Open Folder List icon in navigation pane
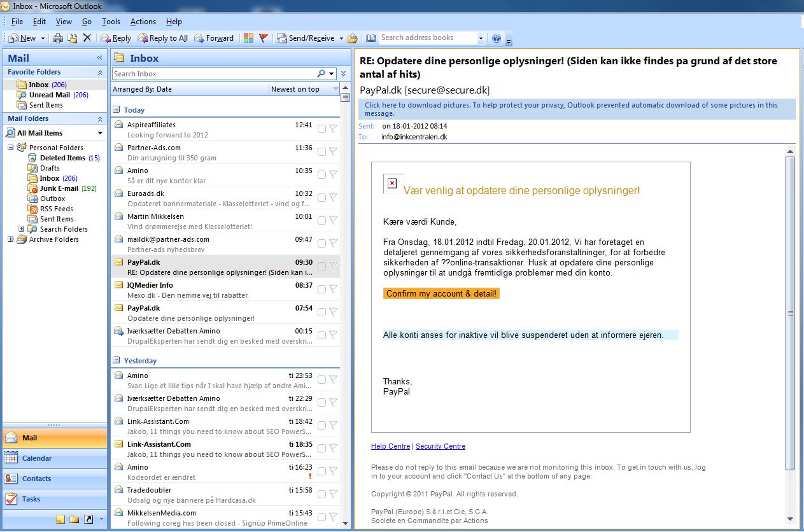The image size is (804, 532). [x=74, y=519]
